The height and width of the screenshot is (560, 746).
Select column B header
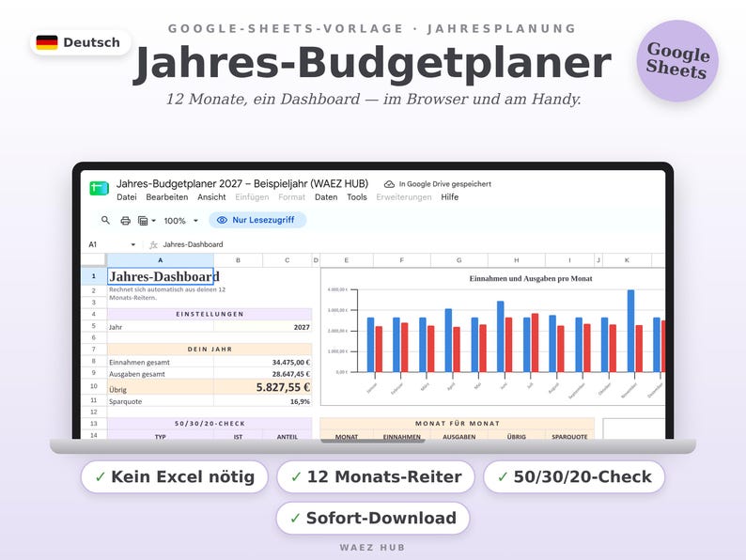coord(238,260)
